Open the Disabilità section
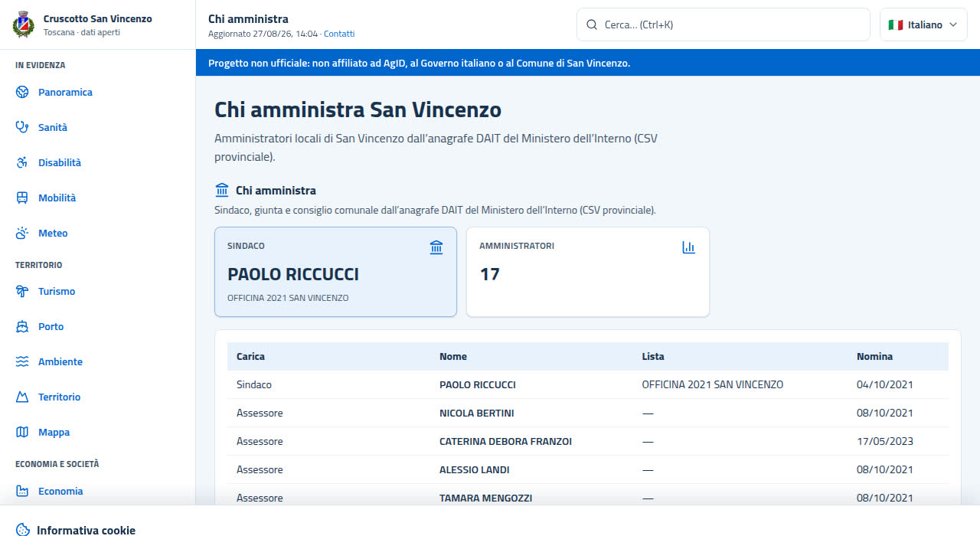980x536 pixels. [x=97, y=163]
